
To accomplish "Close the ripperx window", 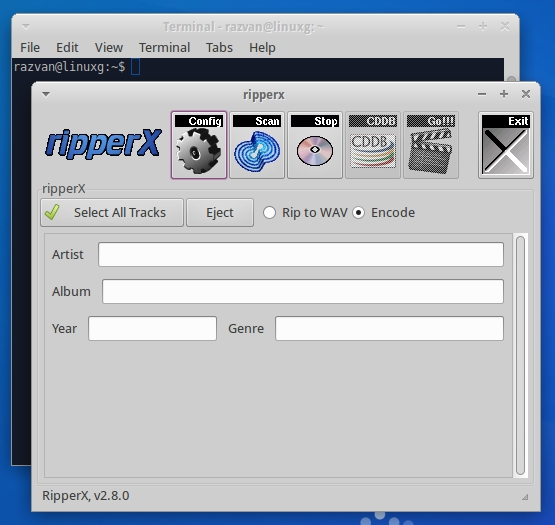I will [x=526, y=94].
